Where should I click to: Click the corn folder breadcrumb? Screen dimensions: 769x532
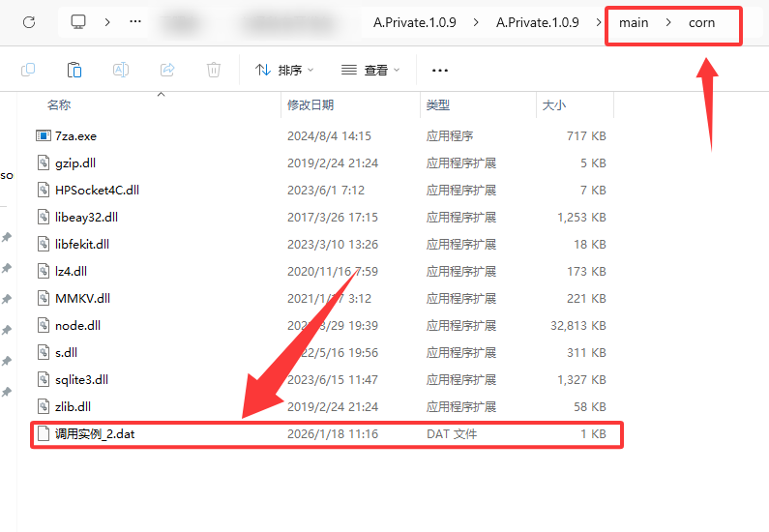pos(702,22)
